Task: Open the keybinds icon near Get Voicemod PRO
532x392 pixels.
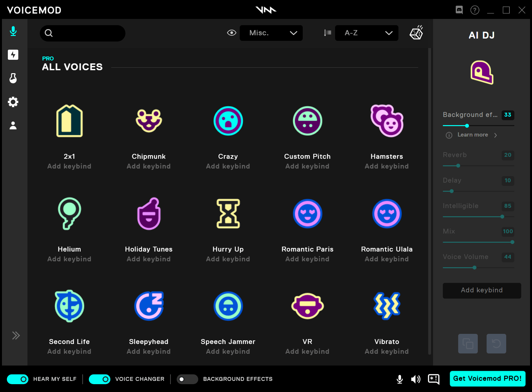Action: click(x=433, y=379)
